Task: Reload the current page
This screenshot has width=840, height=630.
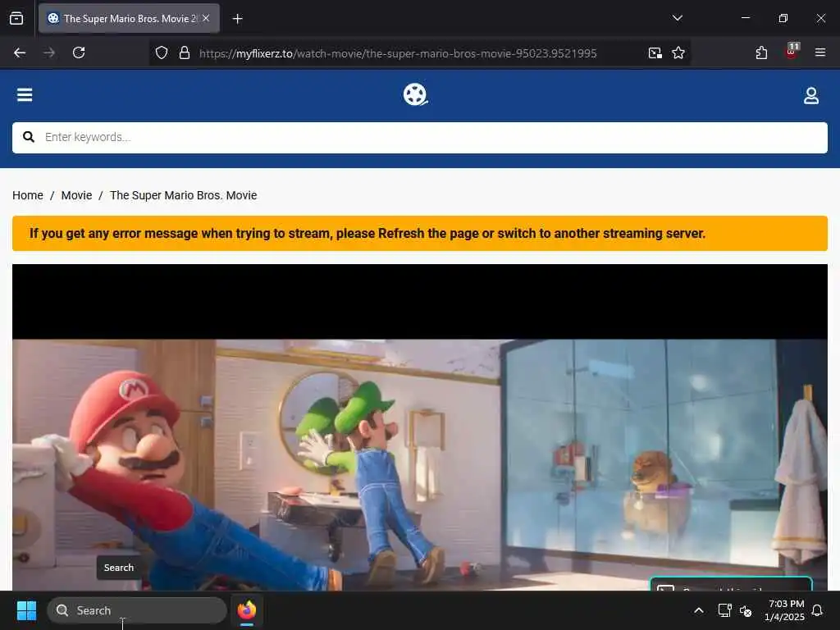Action: [x=79, y=52]
